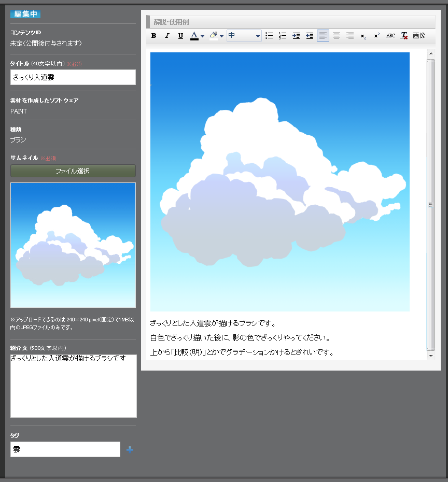Add a tag with the plus button
The width and height of the screenshot is (448, 482).
point(129,449)
